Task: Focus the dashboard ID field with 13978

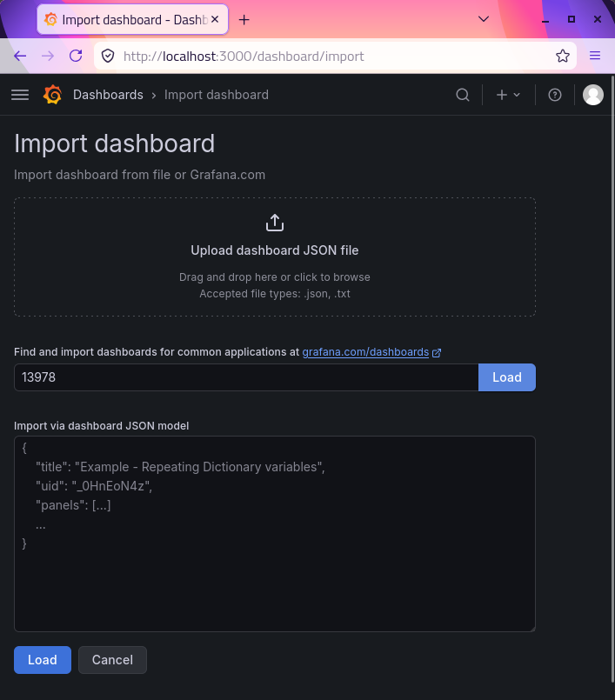Action: pyautogui.click(x=246, y=377)
